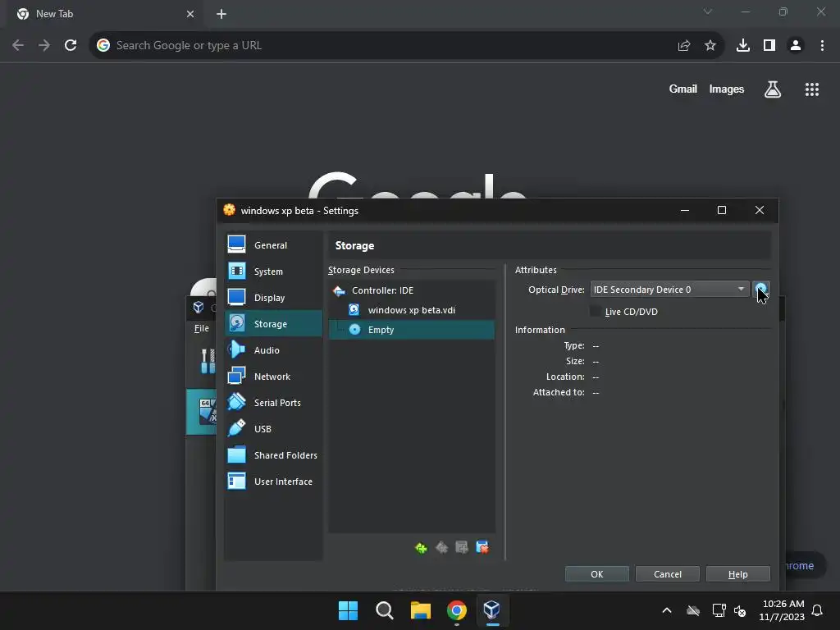Screen dimensions: 840x630
Task: Open Display settings category
Action: (273, 297)
